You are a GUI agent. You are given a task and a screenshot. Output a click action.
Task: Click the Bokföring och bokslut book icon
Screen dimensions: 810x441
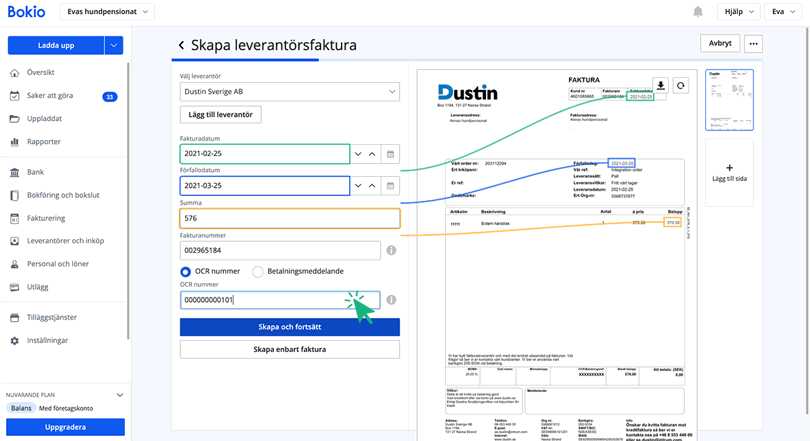(14, 195)
